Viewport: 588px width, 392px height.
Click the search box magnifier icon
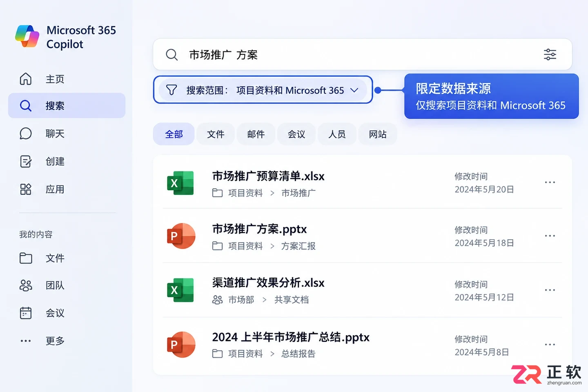tap(172, 55)
